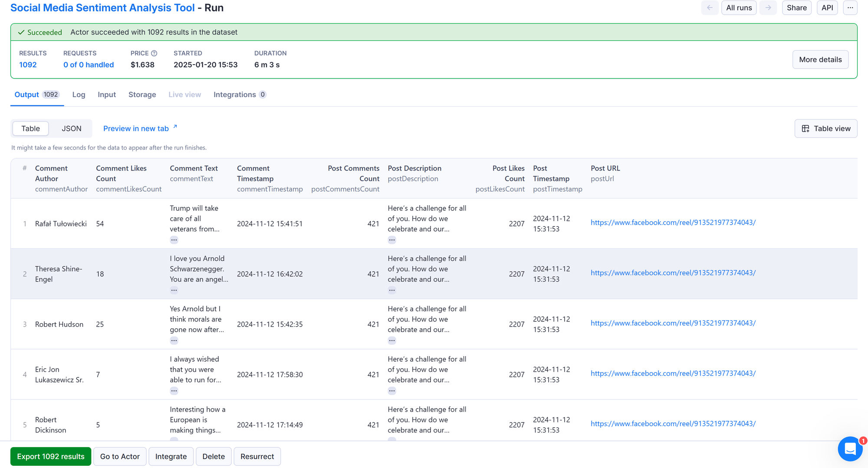Export 1092 results
This screenshot has width=868, height=468.
point(50,456)
